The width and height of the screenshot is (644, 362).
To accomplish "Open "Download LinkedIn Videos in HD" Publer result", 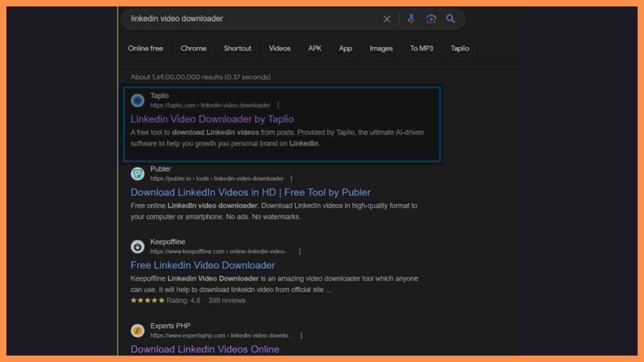I will point(250,192).
